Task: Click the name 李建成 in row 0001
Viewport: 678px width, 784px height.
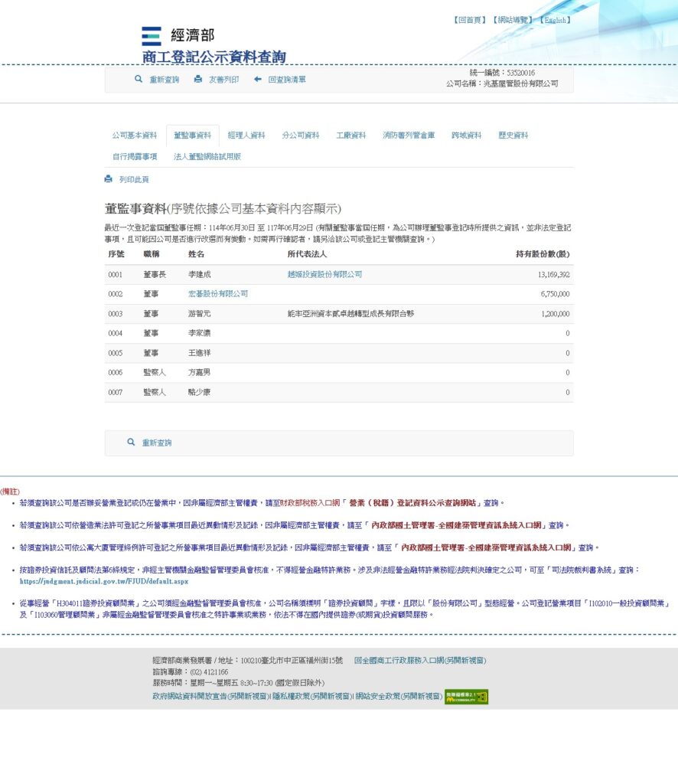Action: click(x=200, y=274)
